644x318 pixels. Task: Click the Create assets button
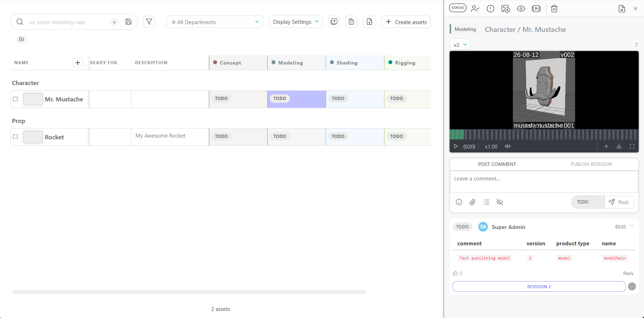[x=406, y=22]
